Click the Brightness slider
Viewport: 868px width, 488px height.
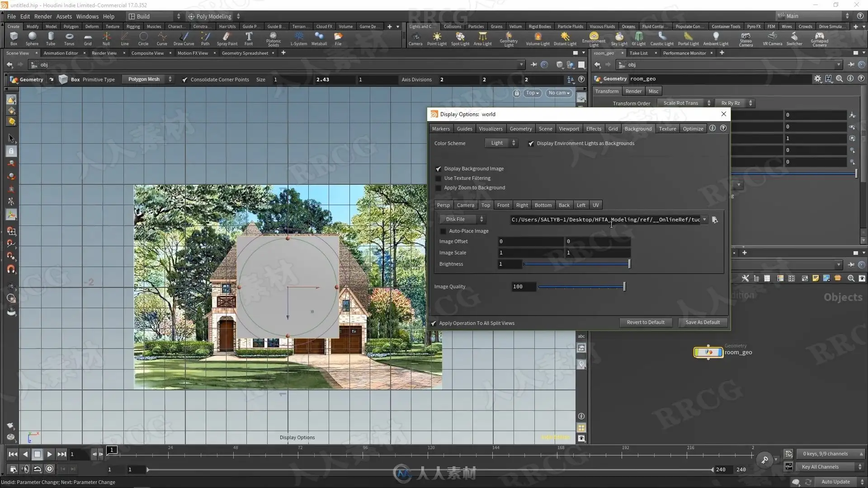pyautogui.click(x=576, y=264)
